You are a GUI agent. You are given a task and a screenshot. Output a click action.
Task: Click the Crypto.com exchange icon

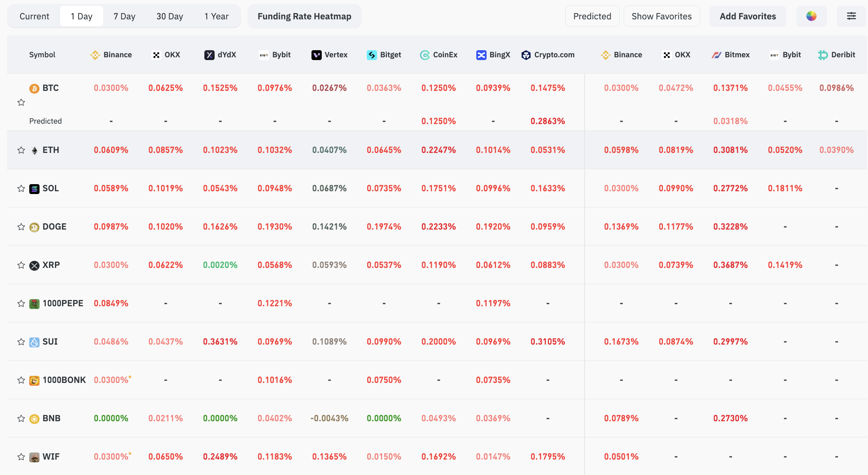pyautogui.click(x=526, y=55)
